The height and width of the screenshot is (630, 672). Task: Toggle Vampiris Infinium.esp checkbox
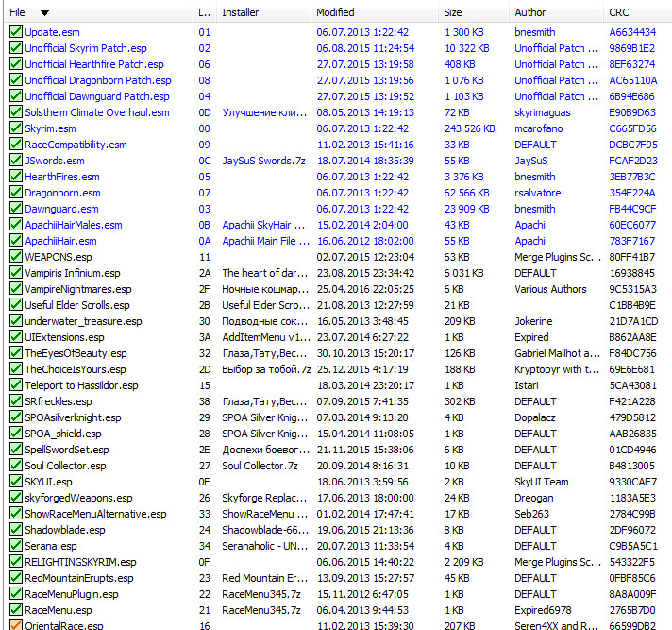(x=16, y=273)
